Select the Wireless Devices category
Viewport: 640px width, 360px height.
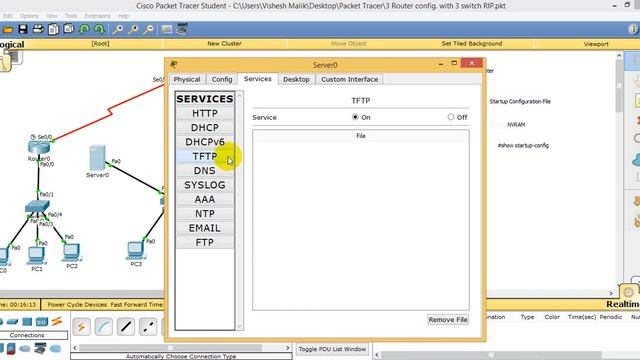click(x=42, y=322)
